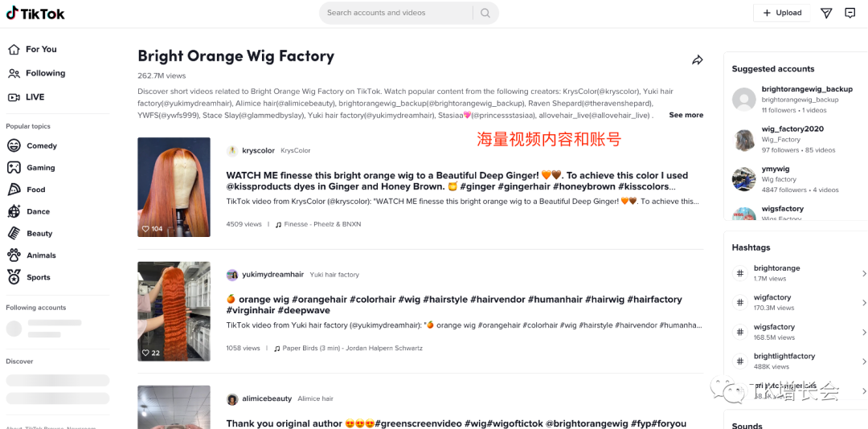The height and width of the screenshot is (429, 868).
Task: Click the brightorangewig_backup profile avatar
Action: click(744, 99)
